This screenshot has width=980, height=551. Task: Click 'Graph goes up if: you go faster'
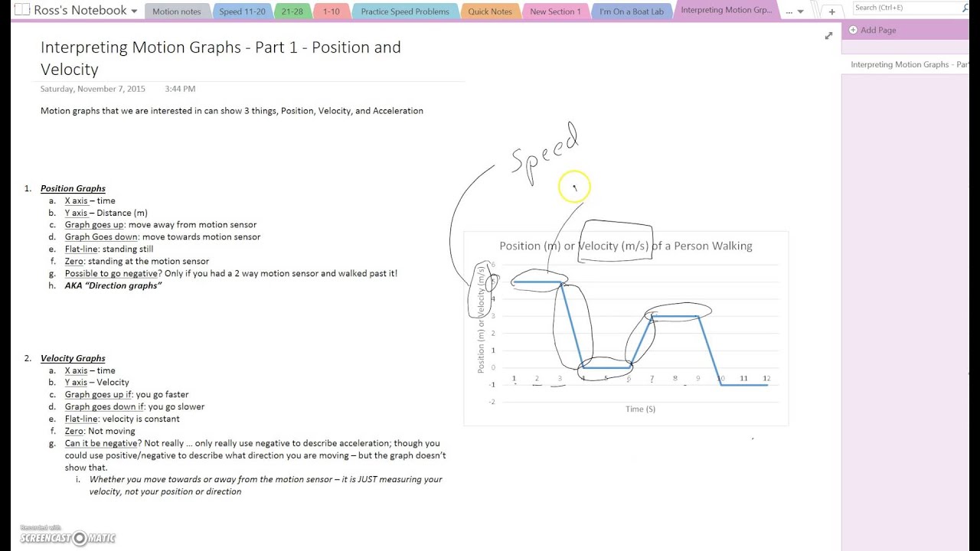click(126, 394)
